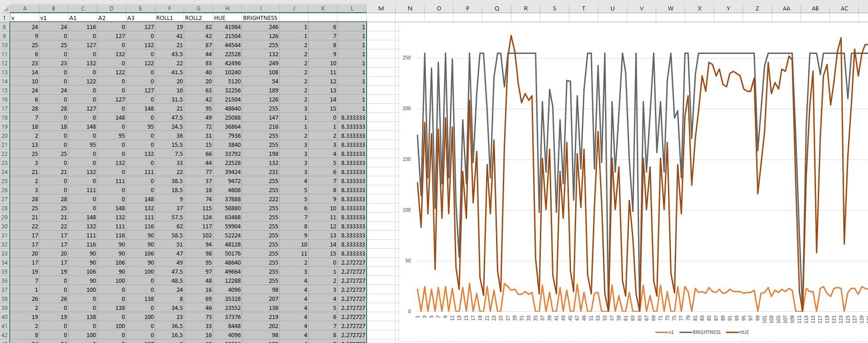Select column I header

tap(261, 8)
